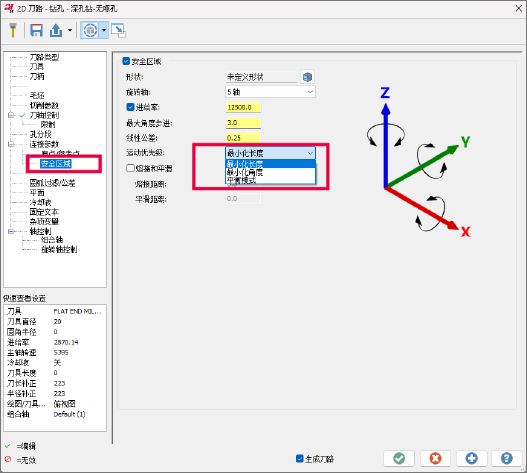
Task: Enable the 熔接和平滑 checkbox
Action: tap(130, 168)
